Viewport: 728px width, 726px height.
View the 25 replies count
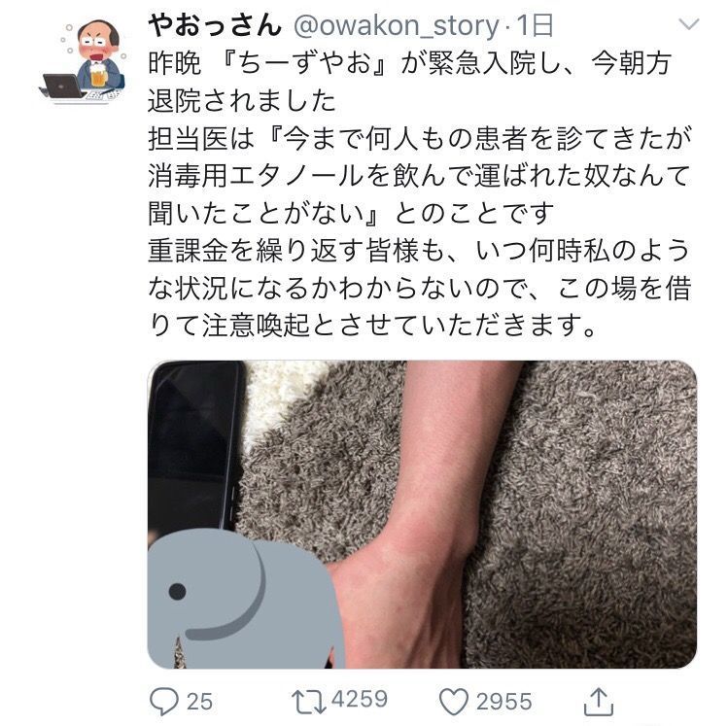199,702
